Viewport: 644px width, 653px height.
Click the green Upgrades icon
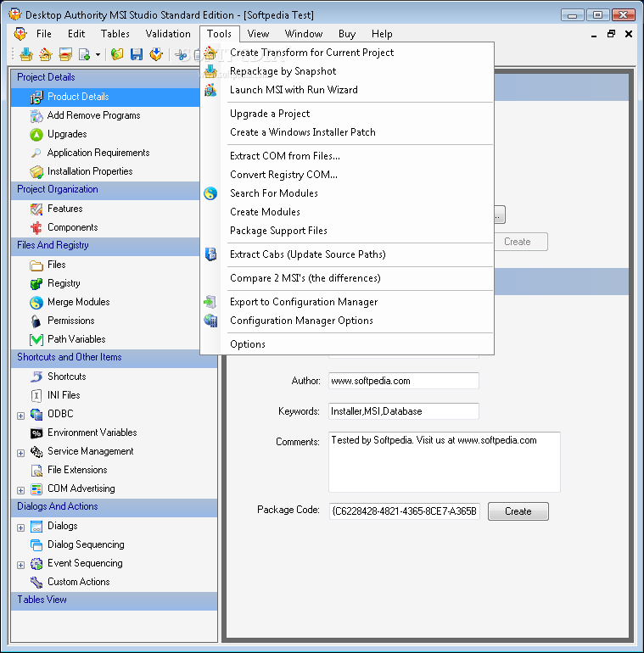[x=36, y=135]
